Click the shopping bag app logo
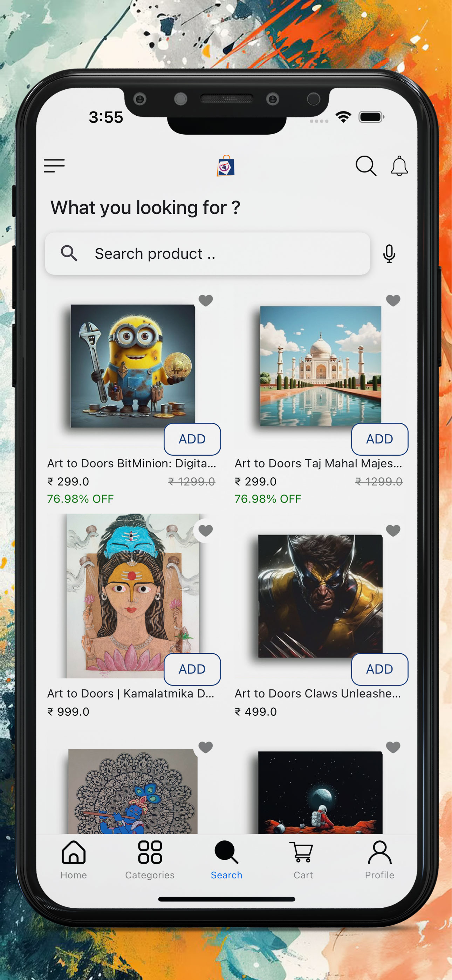The height and width of the screenshot is (980, 452). point(226,166)
